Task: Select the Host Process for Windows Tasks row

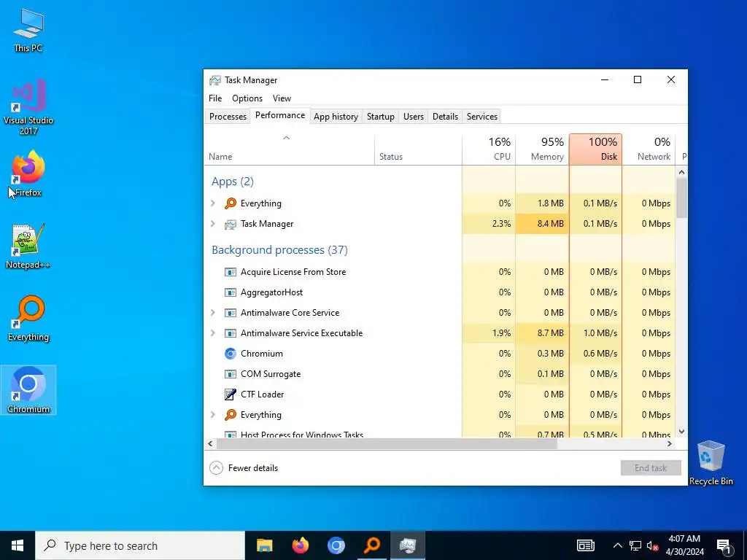Action: click(440, 434)
